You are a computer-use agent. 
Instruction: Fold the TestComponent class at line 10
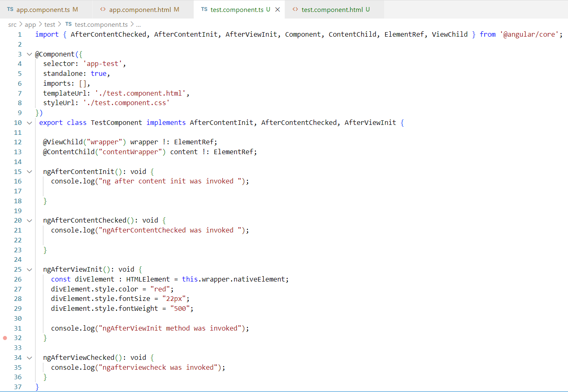[29, 123]
